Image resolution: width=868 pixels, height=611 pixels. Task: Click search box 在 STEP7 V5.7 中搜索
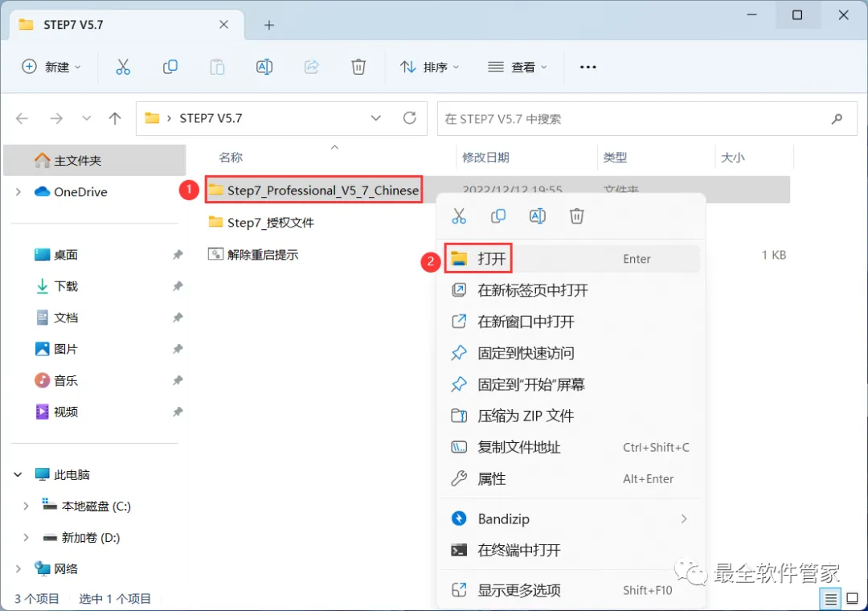pyautogui.click(x=647, y=118)
